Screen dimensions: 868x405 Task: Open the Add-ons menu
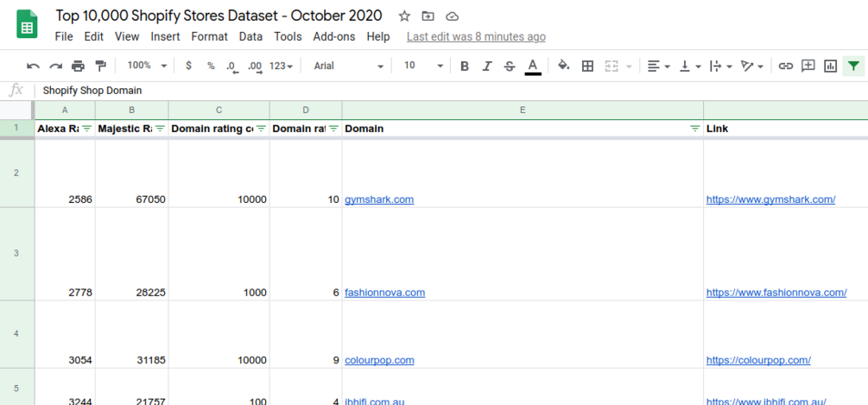pyautogui.click(x=334, y=36)
